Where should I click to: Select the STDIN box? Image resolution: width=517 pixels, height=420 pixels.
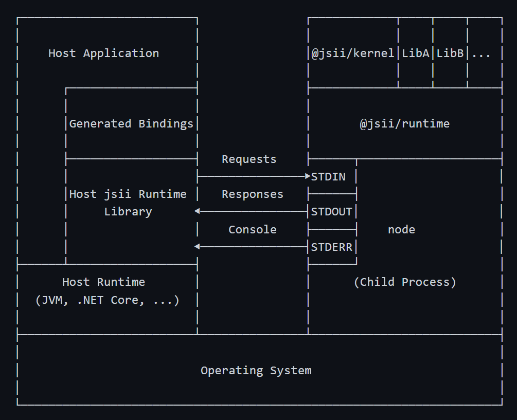[332, 176]
